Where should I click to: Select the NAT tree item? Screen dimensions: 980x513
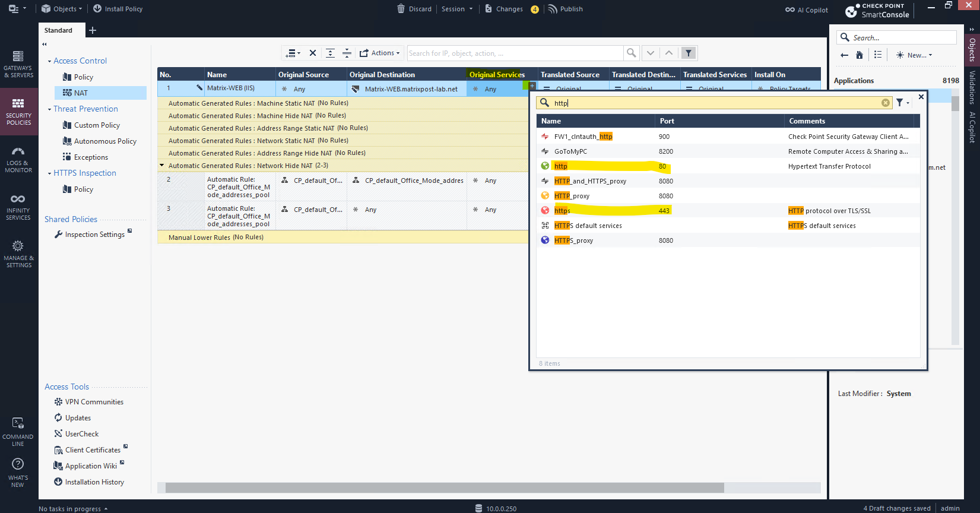(81, 93)
